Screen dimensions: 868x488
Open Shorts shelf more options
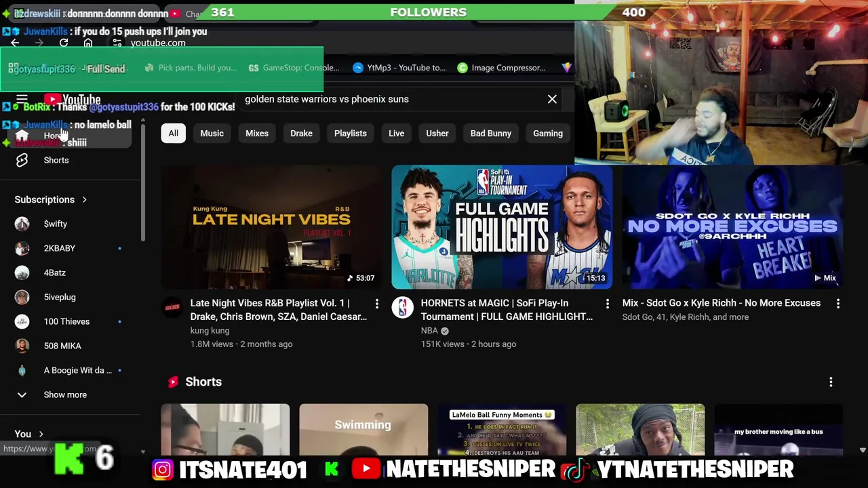point(831,382)
